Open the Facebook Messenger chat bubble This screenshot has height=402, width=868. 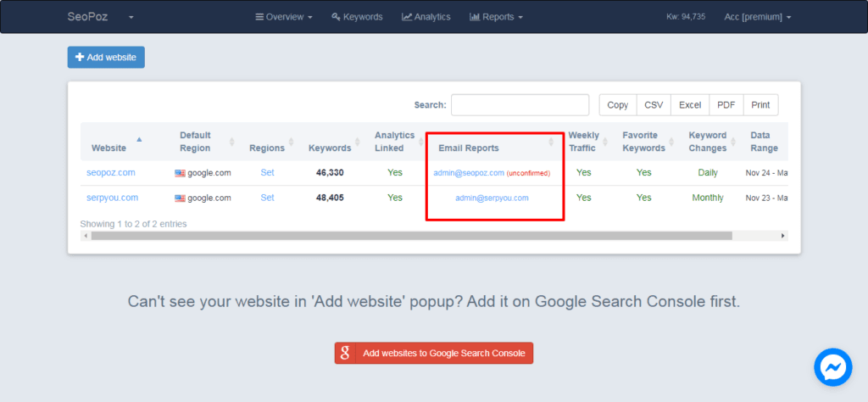[x=832, y=367]
